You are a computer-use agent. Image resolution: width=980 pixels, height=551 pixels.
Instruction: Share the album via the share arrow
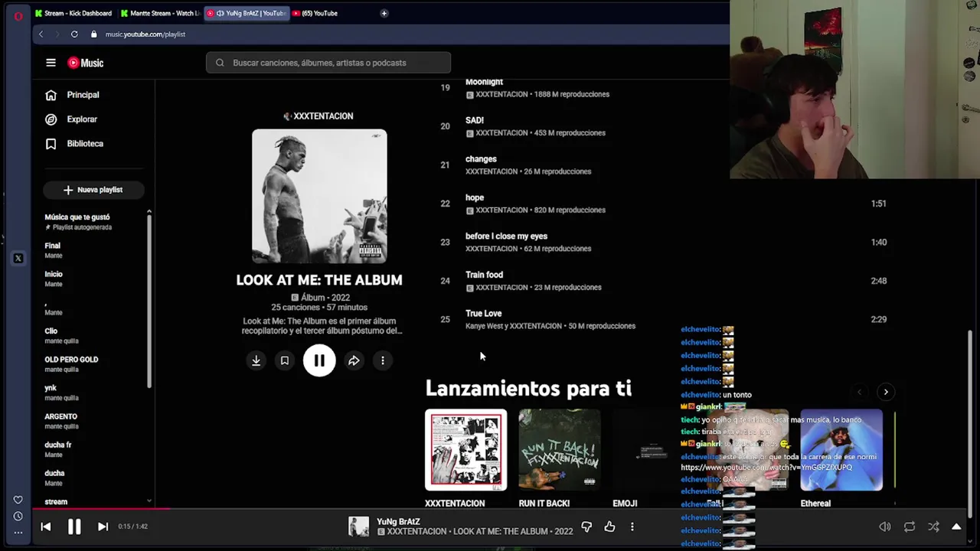354,360
